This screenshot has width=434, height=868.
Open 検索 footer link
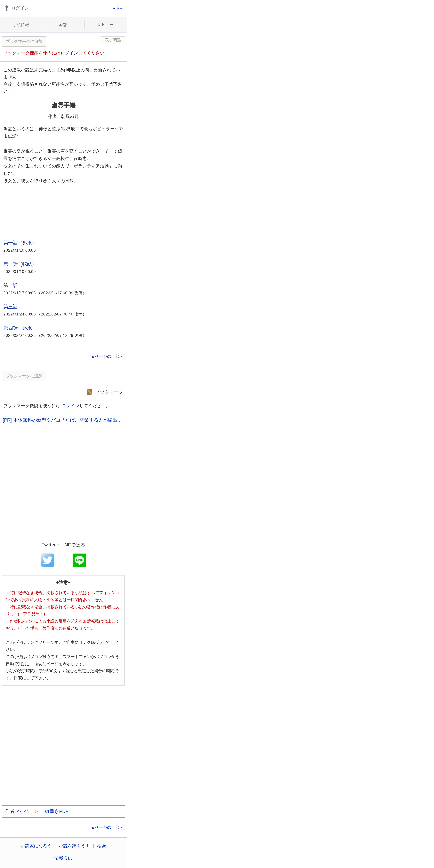(x=101, y=846)
